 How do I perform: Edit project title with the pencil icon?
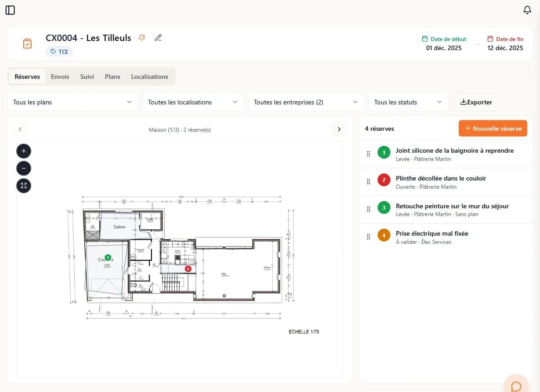[x=158, y=37]
